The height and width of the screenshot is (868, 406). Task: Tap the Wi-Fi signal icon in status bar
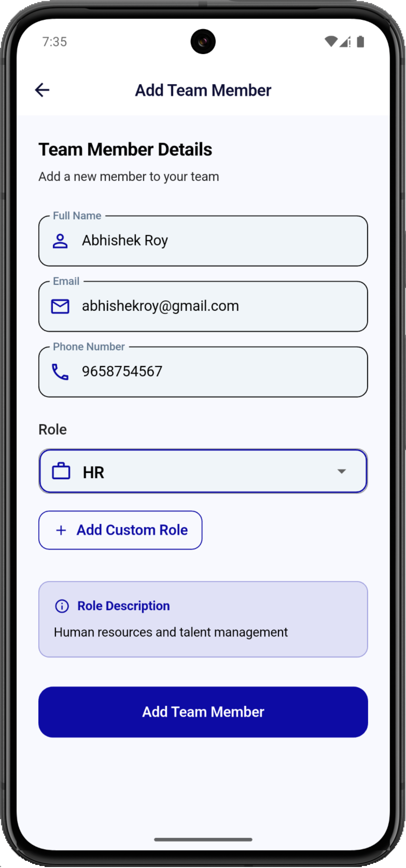point(331,42)
